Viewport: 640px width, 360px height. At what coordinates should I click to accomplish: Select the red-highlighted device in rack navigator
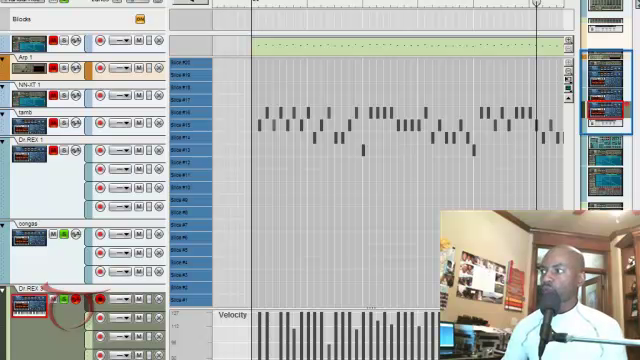point(606,110)
